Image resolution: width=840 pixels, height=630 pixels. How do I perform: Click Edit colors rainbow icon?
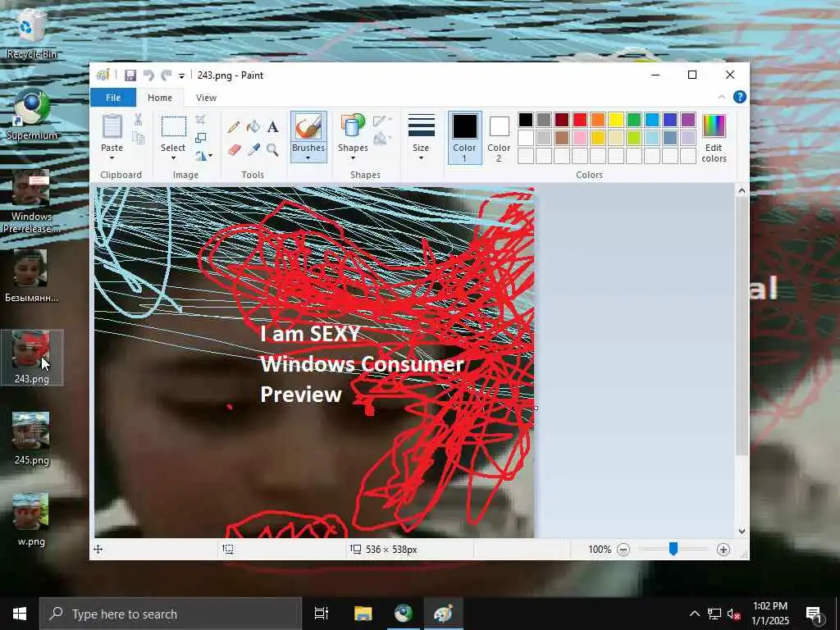pyautogui.click(x=714, y=126)
